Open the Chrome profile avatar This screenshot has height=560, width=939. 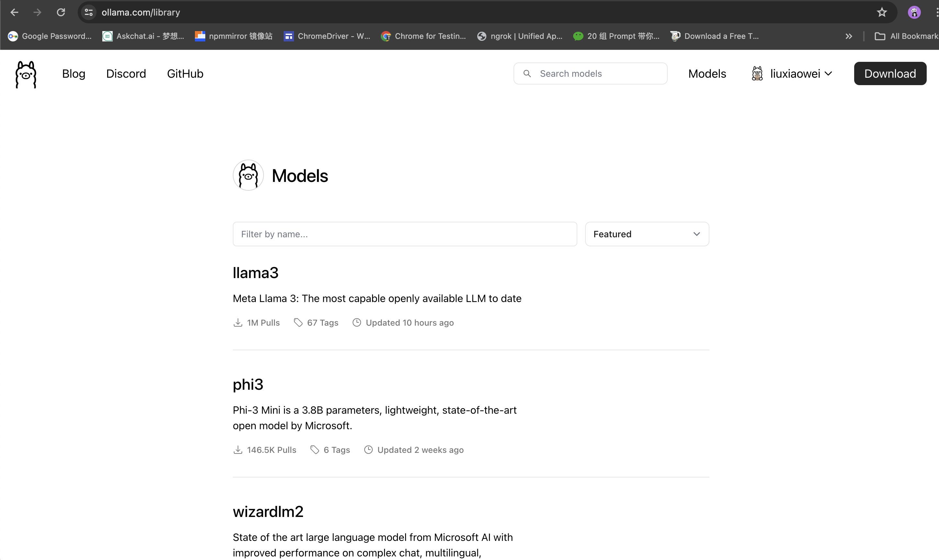pos(914,12)
